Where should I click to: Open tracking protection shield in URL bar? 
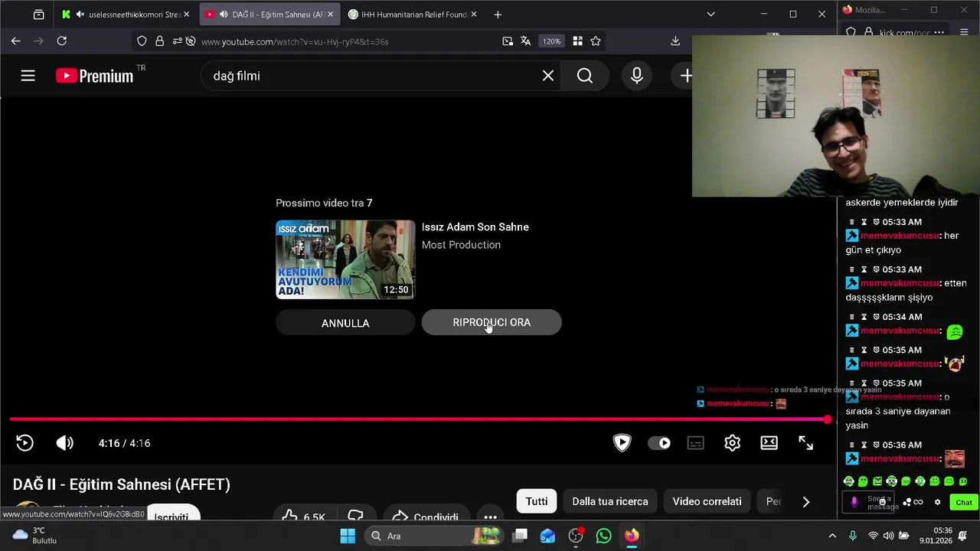(142, 41)
